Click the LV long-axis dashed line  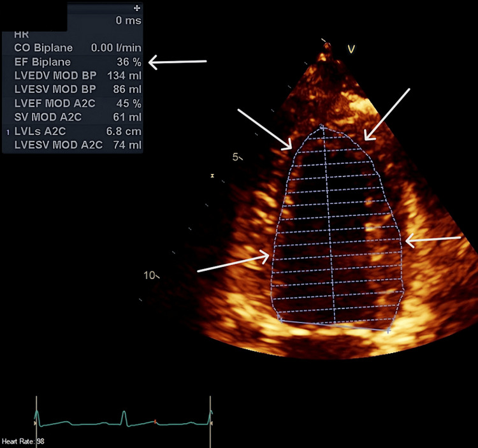click(x=329, y=224)
